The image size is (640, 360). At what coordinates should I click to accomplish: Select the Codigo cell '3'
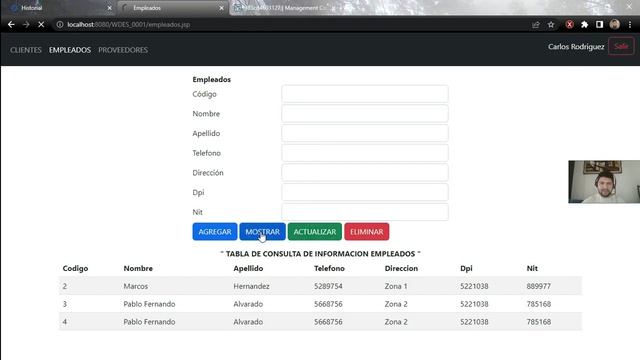pyautogui.click(x=64, y=304)
